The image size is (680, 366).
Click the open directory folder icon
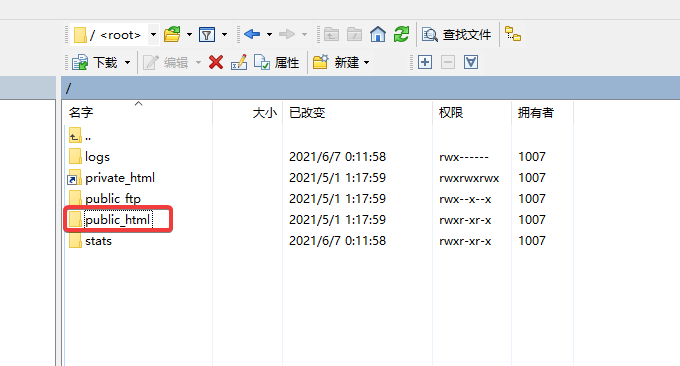click(x=172, y=34)
